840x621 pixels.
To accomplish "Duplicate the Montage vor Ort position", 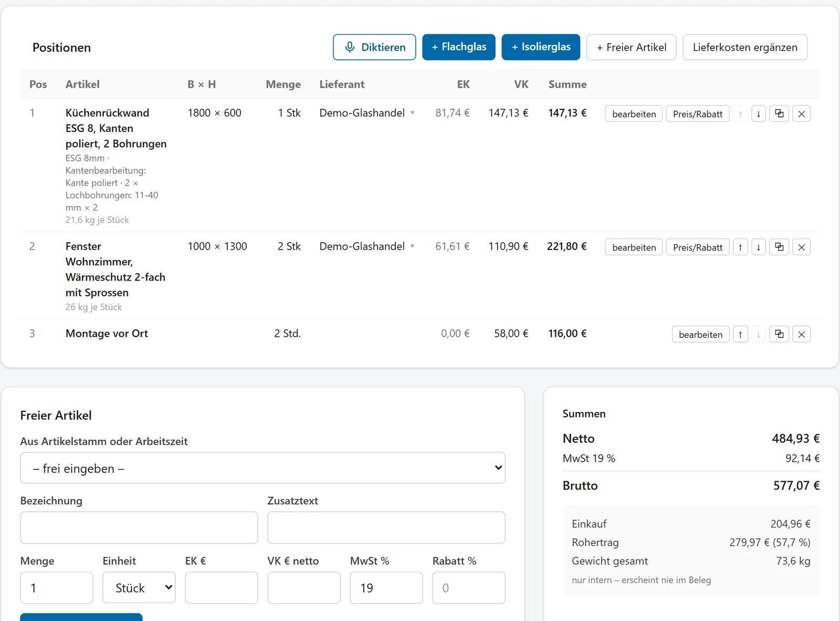I will [x=780, y=334].
